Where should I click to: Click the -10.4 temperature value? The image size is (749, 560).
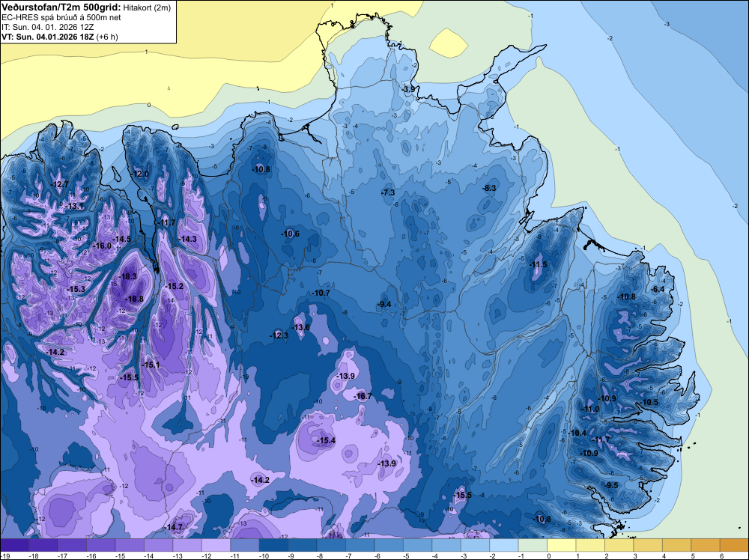coord(577,433)
